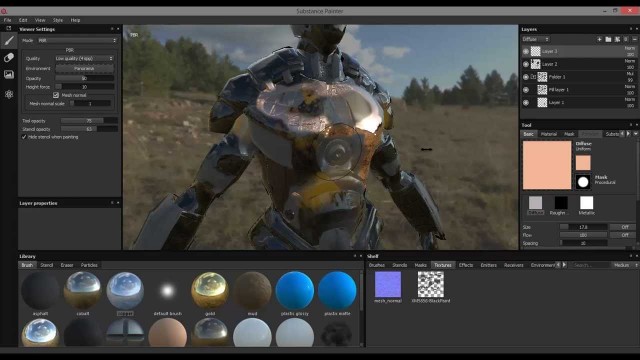This screenshot has width=640, height=360.
Task: Adjust the Tool opacity slider
Action: tap(89, 121)
